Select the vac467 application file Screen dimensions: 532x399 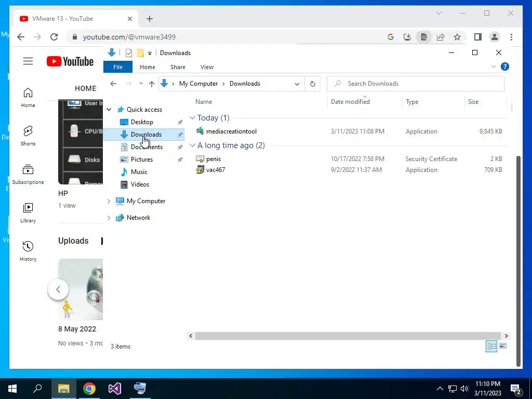(215, 170)
